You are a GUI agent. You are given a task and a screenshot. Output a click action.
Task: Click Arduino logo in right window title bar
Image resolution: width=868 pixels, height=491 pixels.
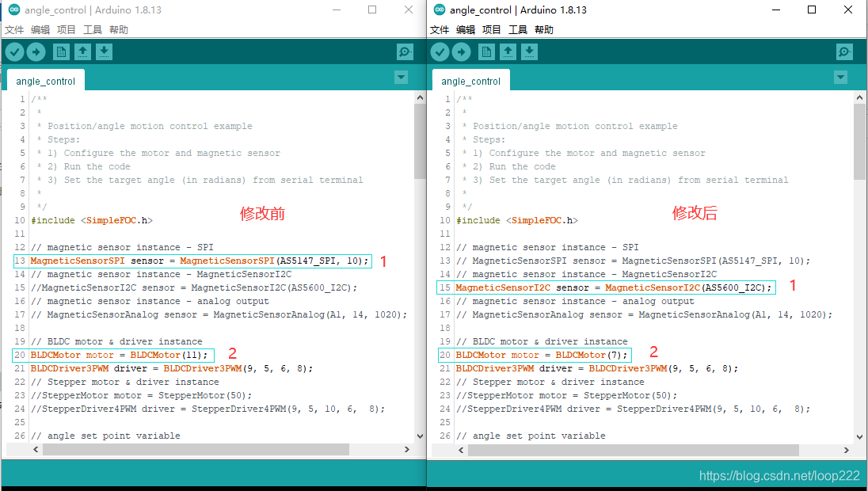(440, 10)
